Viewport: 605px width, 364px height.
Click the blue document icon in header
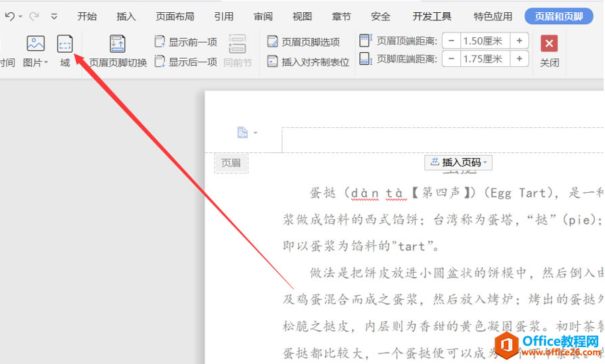242,133
